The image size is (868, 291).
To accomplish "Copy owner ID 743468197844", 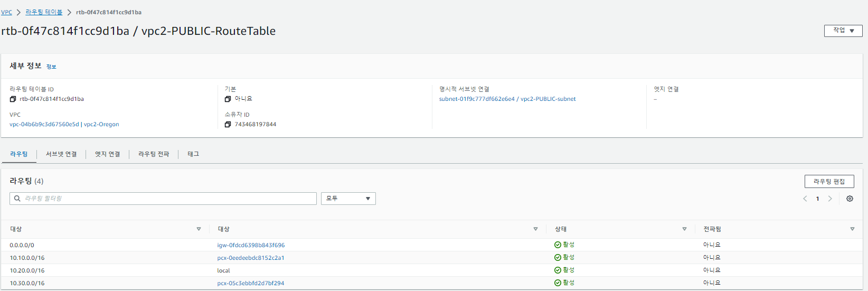I will [x=228, y=125].
